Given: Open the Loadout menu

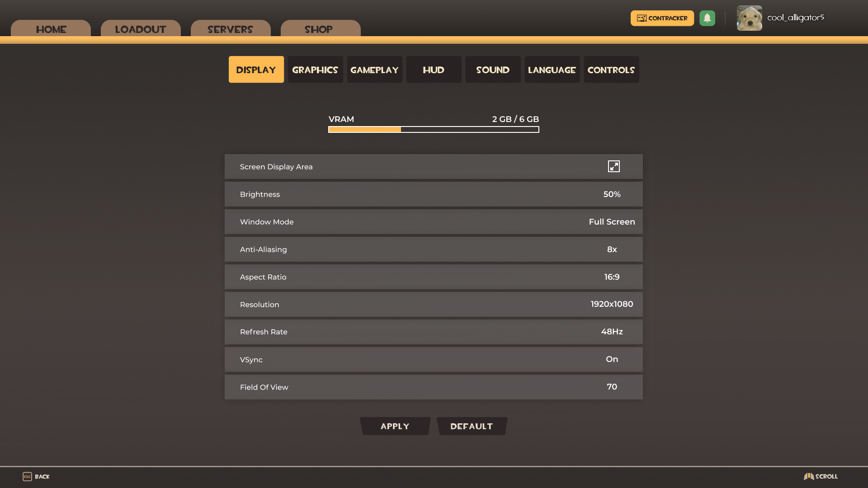Looking at the screenshot, I should click(x=141, y=29).
